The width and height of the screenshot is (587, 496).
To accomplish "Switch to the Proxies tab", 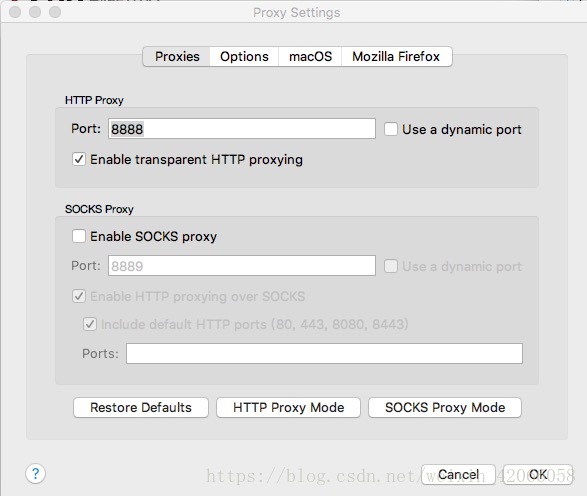I will coord(177,57).
